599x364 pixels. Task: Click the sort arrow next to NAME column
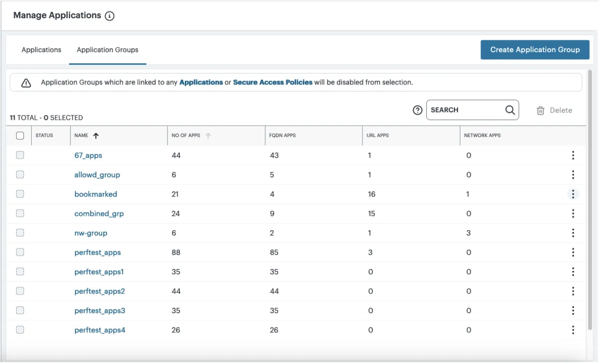tap(96, 136)
